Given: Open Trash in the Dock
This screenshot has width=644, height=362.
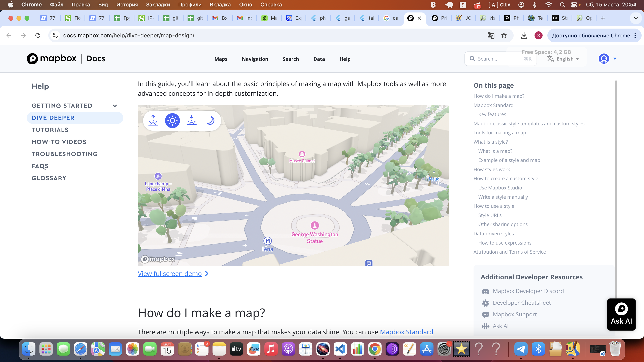Looking at the screenshot, I should pos(615,349).
